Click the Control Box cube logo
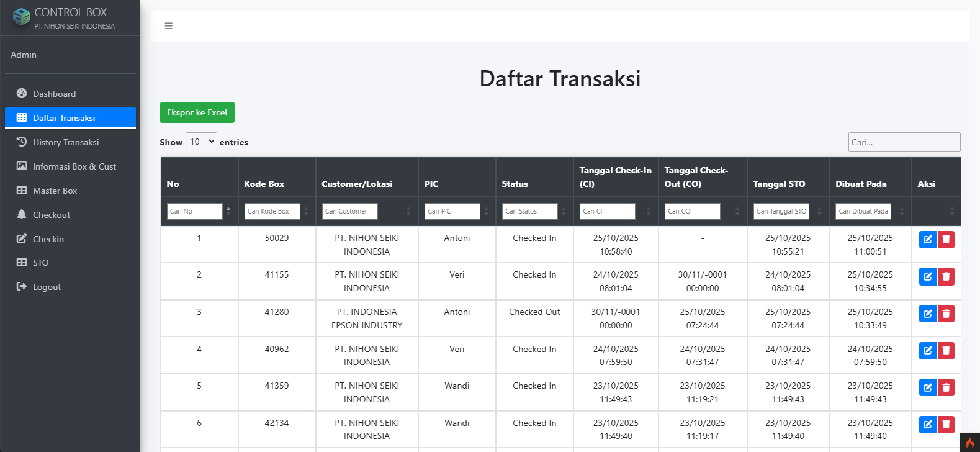The image size is (980, 452). 21,17
